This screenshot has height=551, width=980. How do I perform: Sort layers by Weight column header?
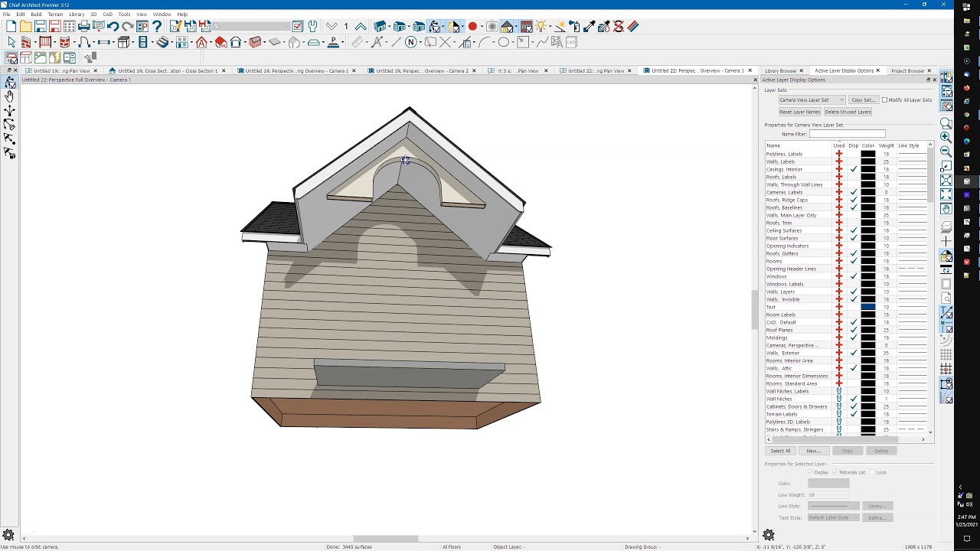click(x=886, y=145)
